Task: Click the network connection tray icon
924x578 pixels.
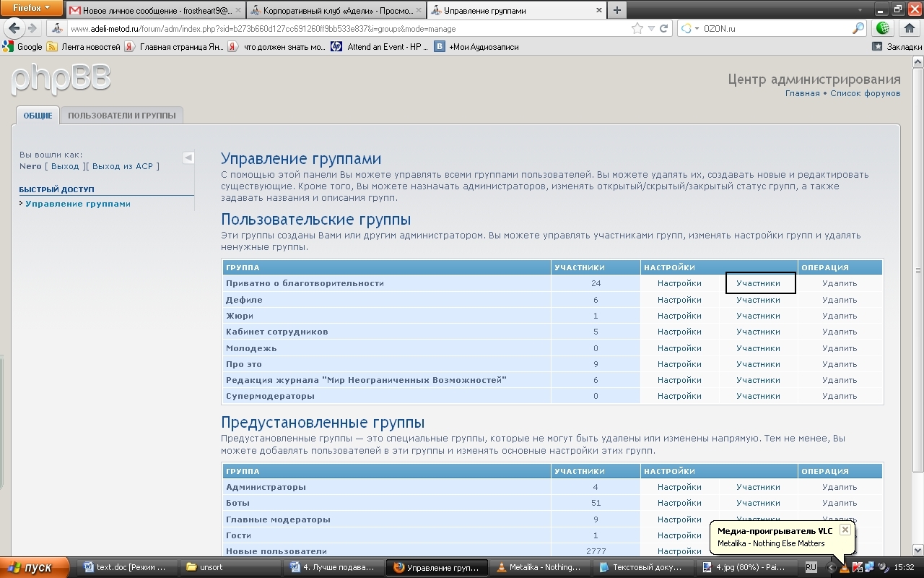Action: tap(870, 568)
